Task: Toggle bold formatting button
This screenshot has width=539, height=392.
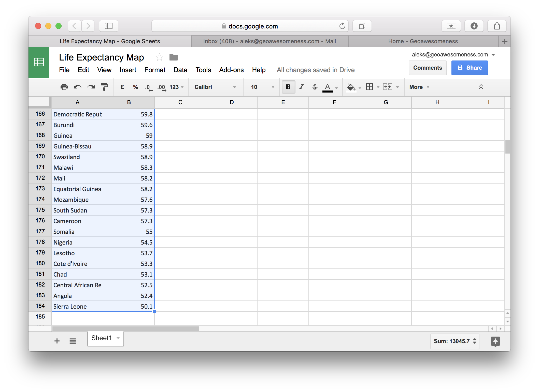Action: pyautogui.click(x=288, y=87)
